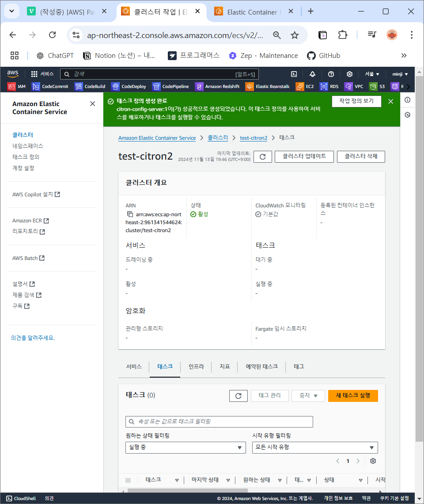Open Amazon Elastic Container Service breadcrumb

[157, 138]
